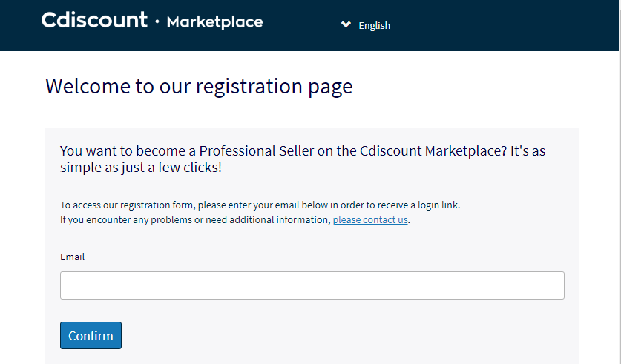The width and height of the screenshot is (621, 364).
Task: Click the blue Confirm button
Action: [x=91, y=336]
